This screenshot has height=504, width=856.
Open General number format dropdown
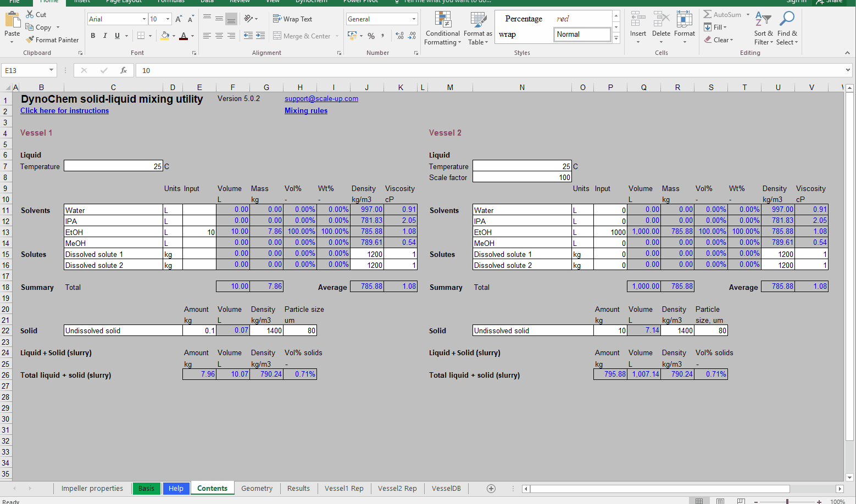tap(414, 19)
